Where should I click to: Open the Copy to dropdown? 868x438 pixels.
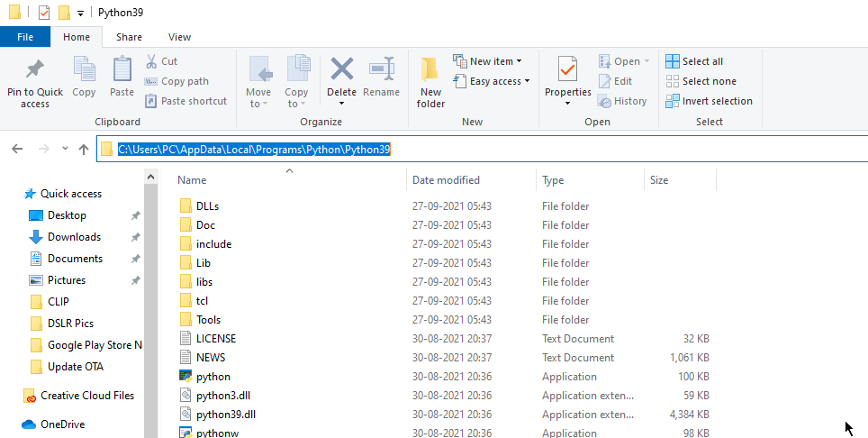(297, 82)
